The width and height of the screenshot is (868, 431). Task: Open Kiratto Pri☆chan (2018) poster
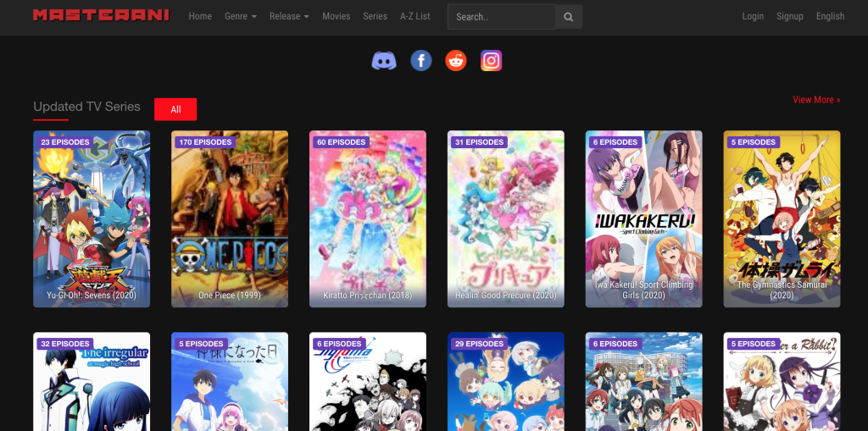[368, 218]
